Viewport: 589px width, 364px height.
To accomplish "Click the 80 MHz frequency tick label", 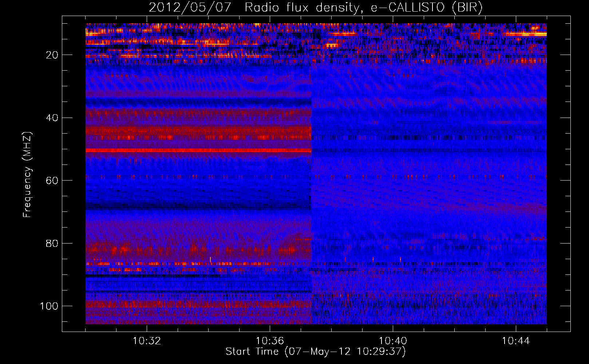I will (x=52, y=244).
